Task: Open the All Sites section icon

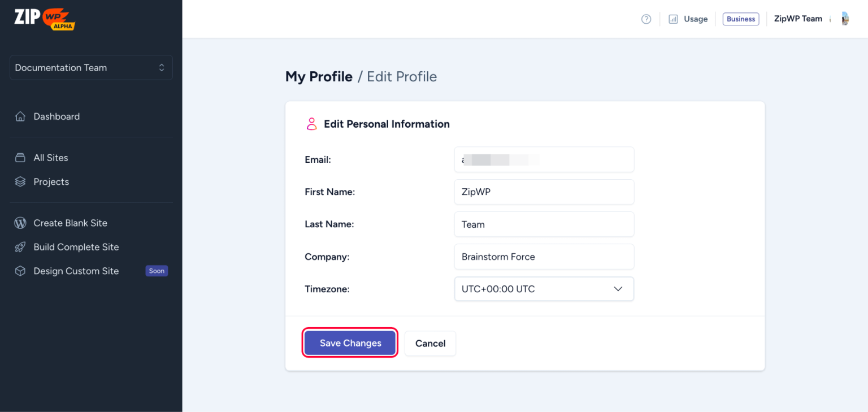Action: point(20,157)
